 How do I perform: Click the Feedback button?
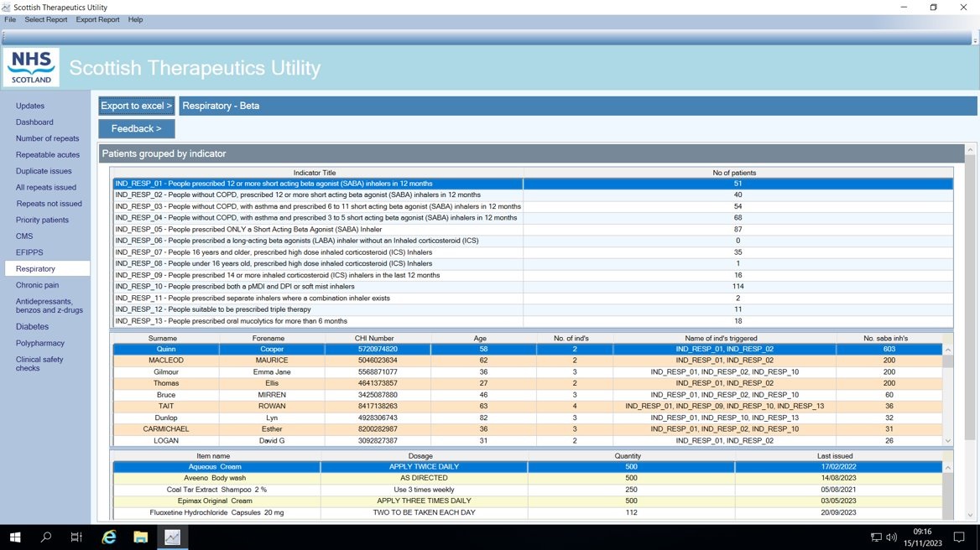136,128
